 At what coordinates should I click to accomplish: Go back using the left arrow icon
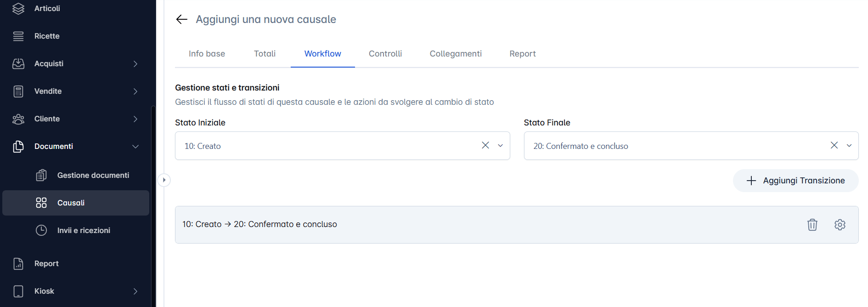pos(182,19)
